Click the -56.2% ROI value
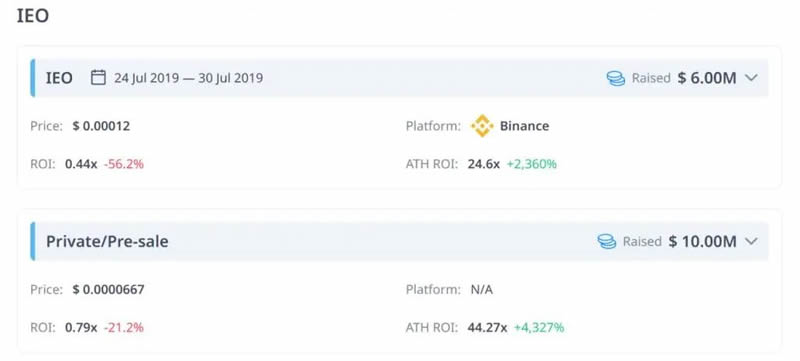The width and height of the screenshot is (800, 361). [x=124, y=164]
